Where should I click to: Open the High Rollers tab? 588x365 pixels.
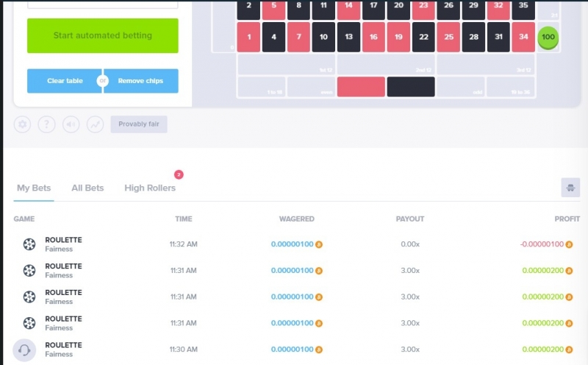(x=150, y=188)
